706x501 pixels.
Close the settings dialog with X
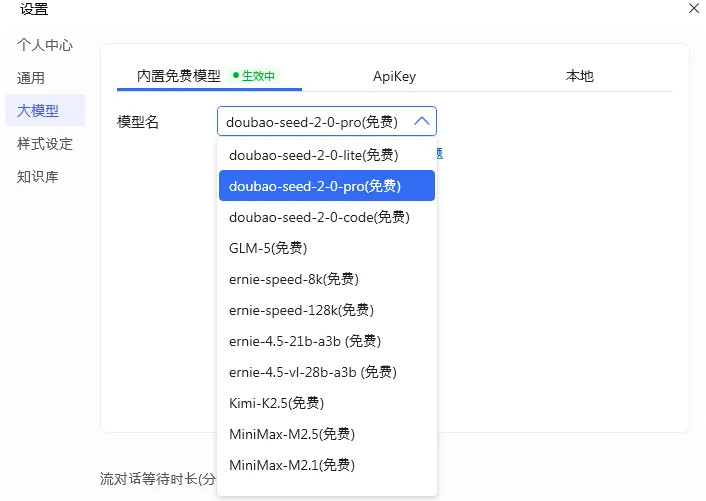click(694, 8)
